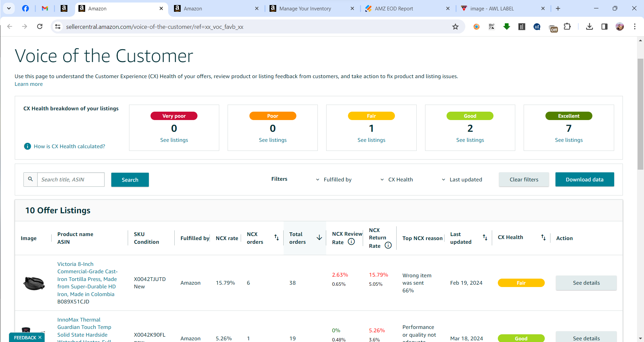This screenshot has width=644, height=342.
Task: See listings under Fair
Action: click(371, 140)
